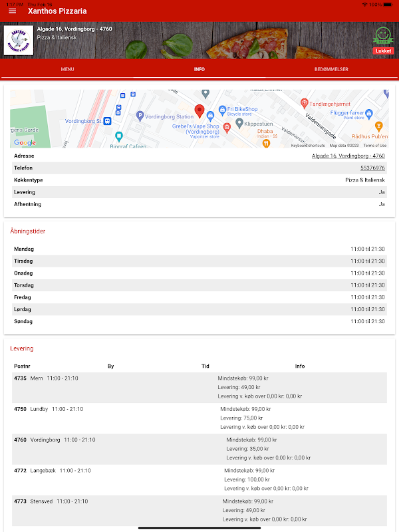Open the BEDØMMELSER tab
The width and height of the screenshot is (399, 532).
[331, 69]
